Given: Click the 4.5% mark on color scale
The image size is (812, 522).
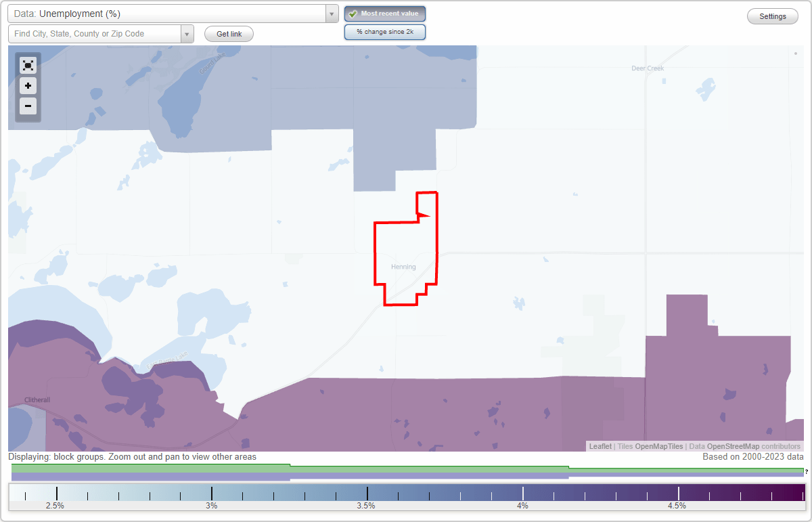Looking at the screenshot, I should coord(677,505).
